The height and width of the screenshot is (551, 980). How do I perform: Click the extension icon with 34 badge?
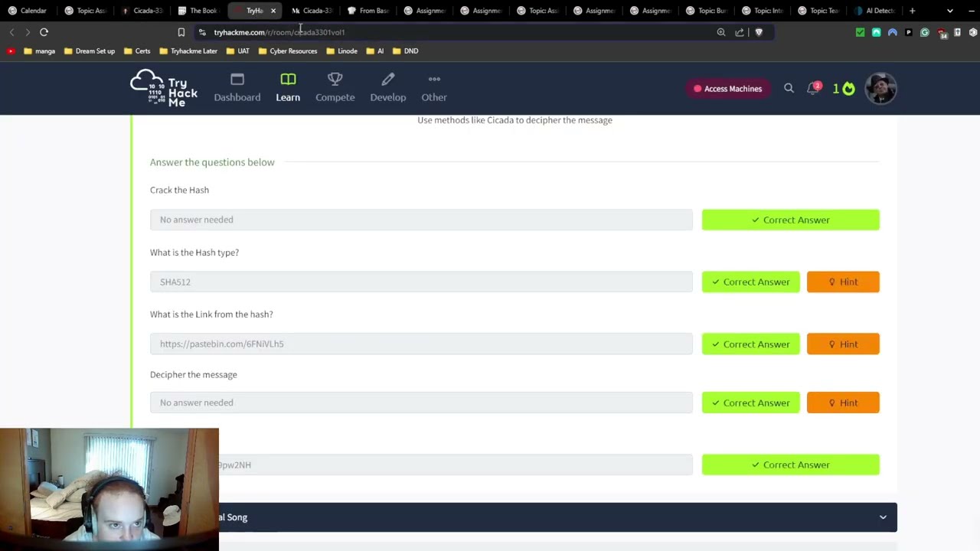[942, 33]
